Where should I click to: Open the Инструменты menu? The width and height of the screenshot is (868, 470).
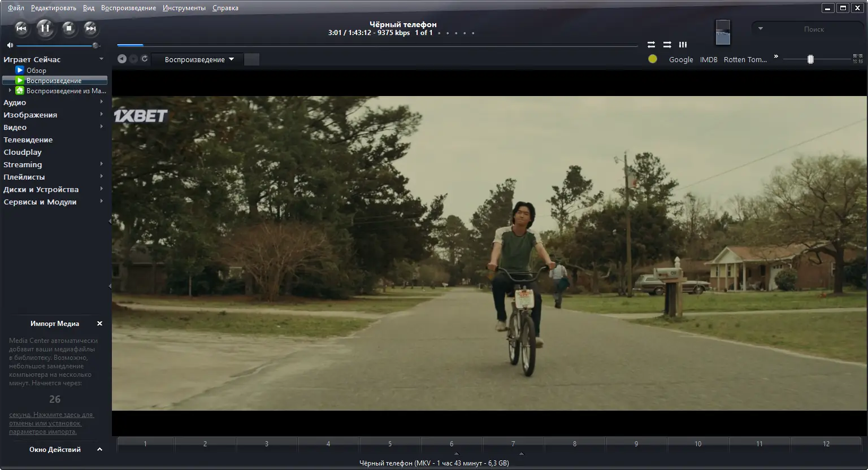click(x=184, y=8)
